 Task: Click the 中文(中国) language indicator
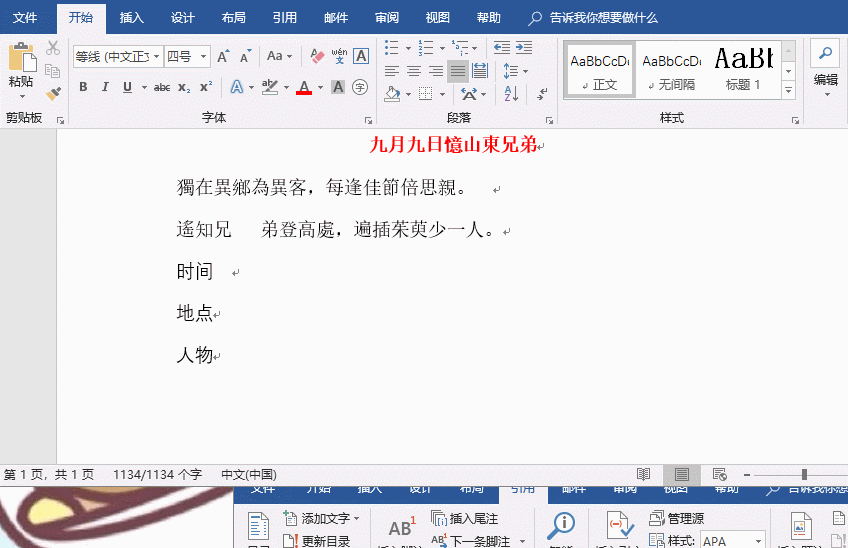249,474
